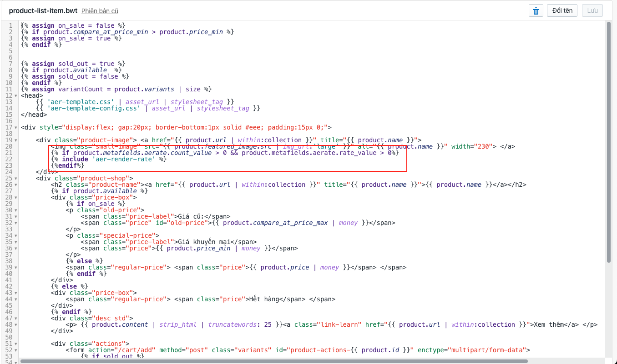Viewport: 617px width, 364px height.
Task: Collapse the flex div fold on line 17
Action: click(x=17, y=128)
